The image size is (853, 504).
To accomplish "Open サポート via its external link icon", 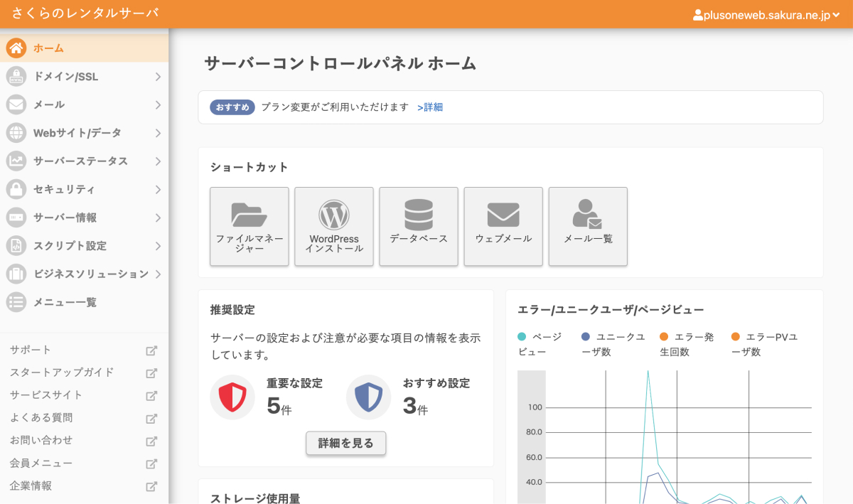I will pos(151,349).
